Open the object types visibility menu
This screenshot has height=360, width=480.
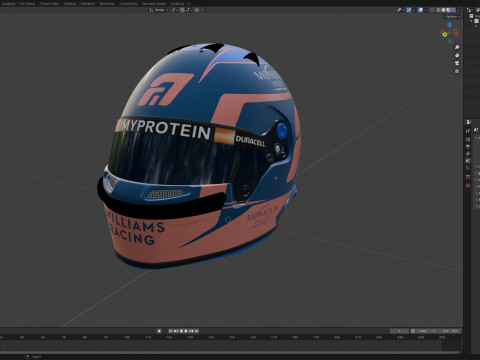(401, 10)
